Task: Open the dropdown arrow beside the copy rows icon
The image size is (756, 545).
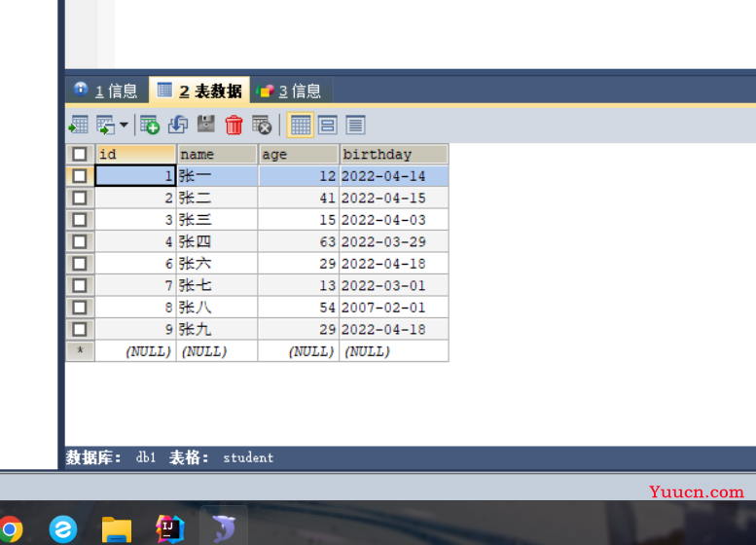Action: pyautogui.click(x=124, y=125)
